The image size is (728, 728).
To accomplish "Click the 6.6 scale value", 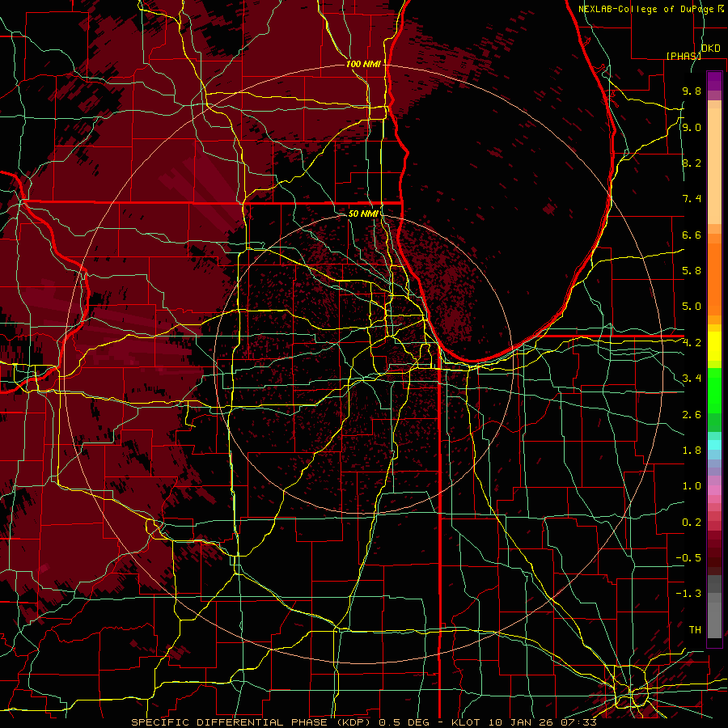I will 692,235.
